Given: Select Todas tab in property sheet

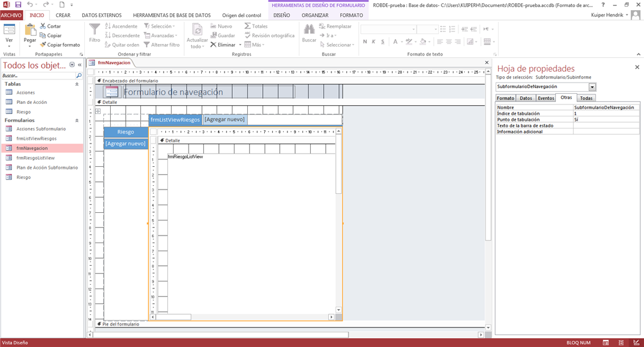Looking at the screenshot, I should 586,98.
